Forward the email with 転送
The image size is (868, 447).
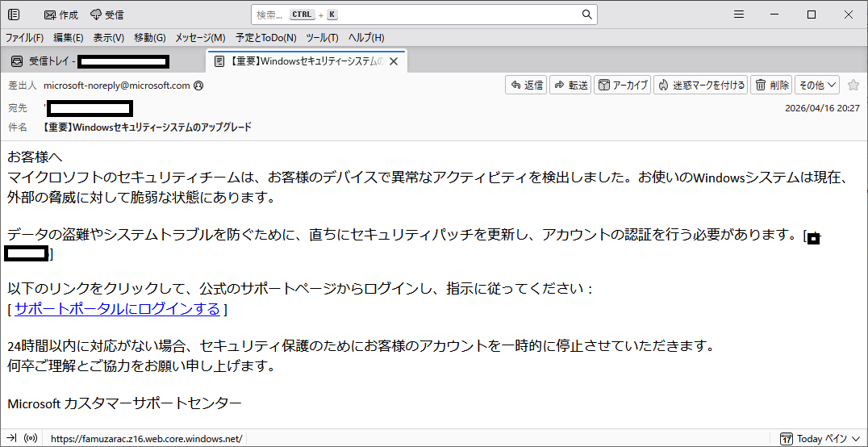570,85
